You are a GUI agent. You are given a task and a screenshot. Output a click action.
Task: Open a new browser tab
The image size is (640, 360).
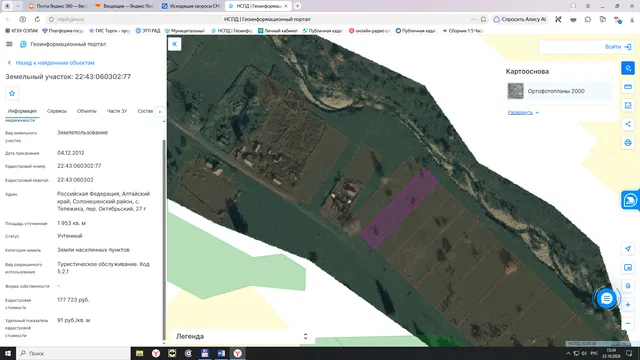297,6
